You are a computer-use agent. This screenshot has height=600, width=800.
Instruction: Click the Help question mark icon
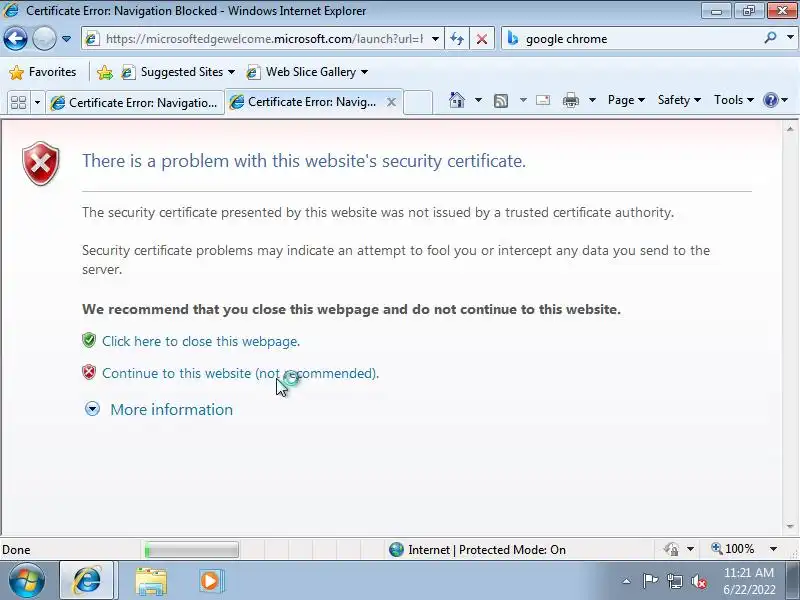(770, 100)
